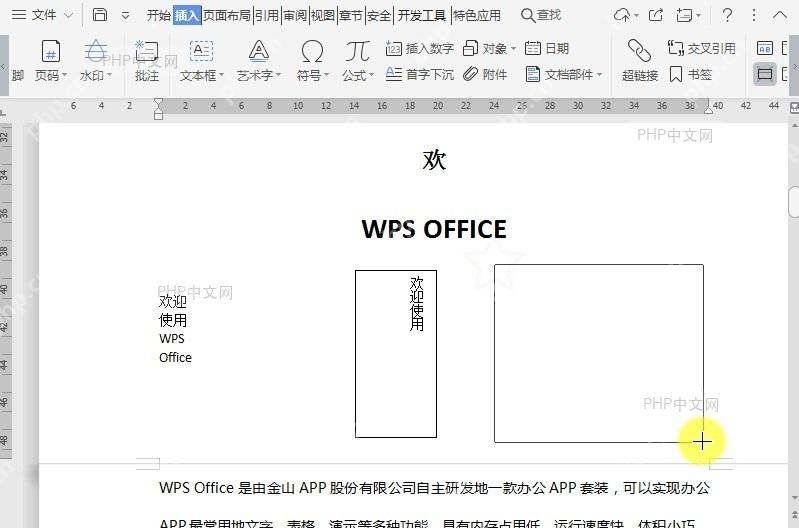
Task: Expand the 文本框 dropdown arrow
Action: coord(222,75)
